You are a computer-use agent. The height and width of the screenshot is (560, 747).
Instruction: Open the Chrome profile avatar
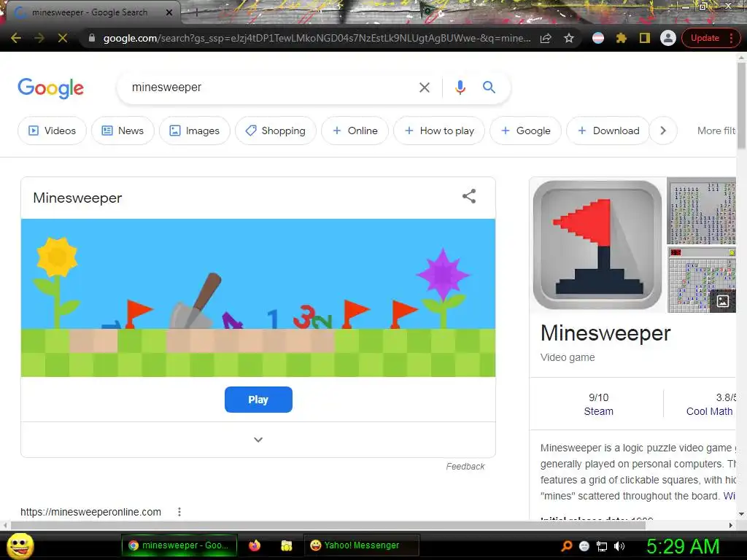668,38
